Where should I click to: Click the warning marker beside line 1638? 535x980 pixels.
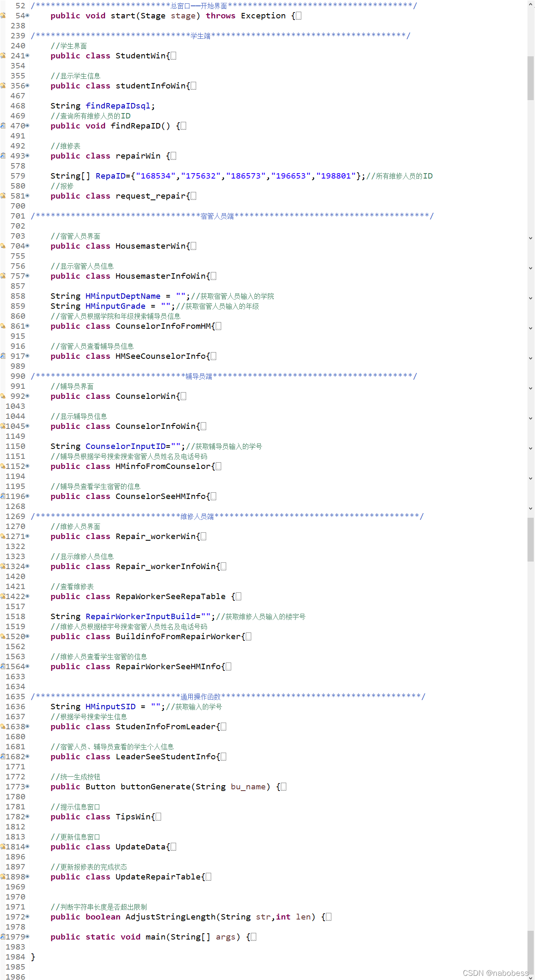[3, 727]
